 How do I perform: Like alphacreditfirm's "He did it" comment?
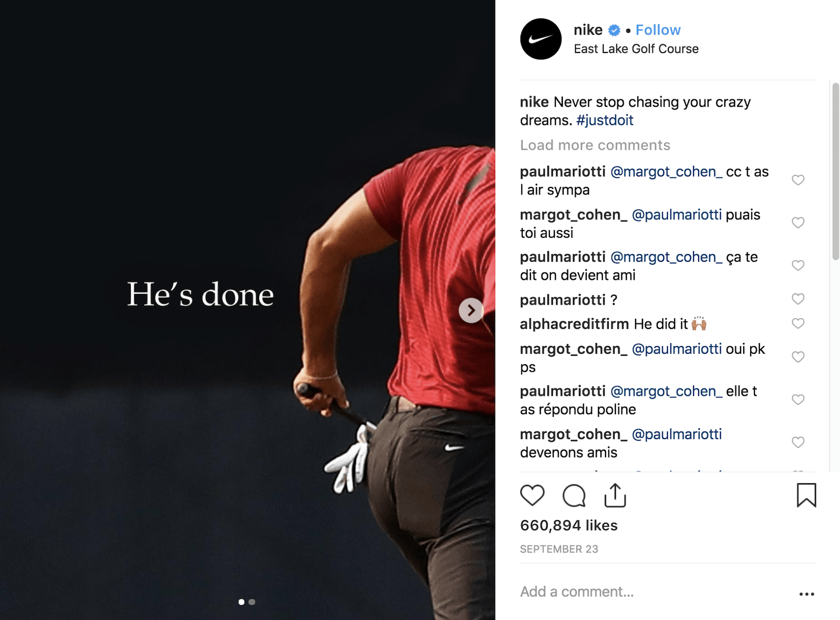798,323
